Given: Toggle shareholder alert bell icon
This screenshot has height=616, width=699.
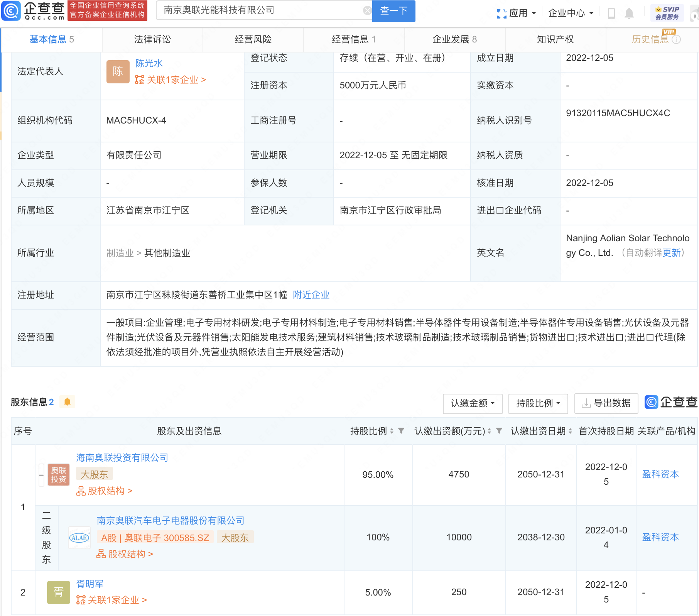Looking at the screenshot, I should (67, 402).
